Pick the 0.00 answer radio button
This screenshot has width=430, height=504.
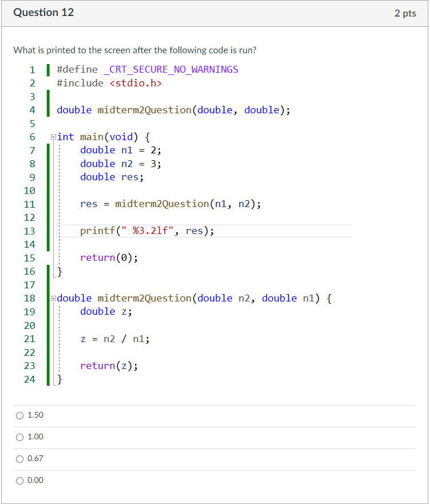point(19,481)
